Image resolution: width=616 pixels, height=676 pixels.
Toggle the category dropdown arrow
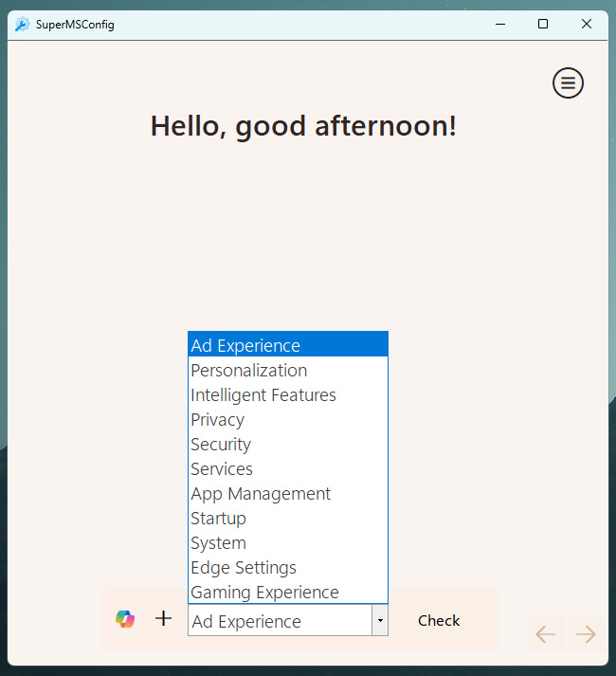coord(380,620)
